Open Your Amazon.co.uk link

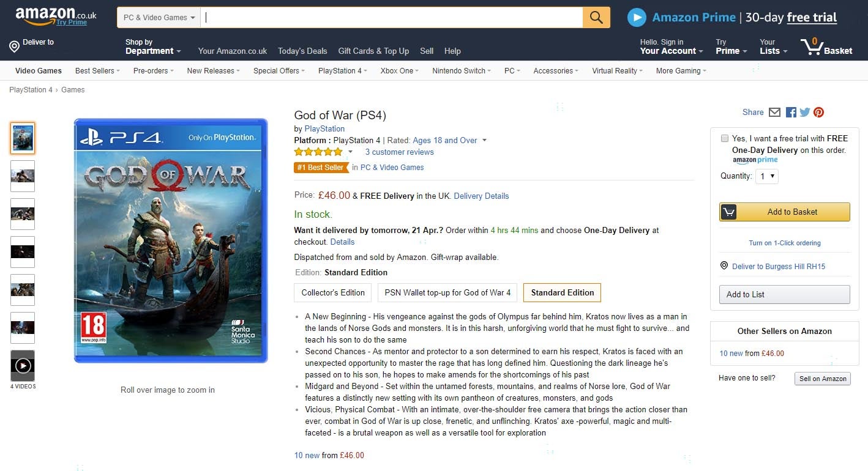(233, 51)
